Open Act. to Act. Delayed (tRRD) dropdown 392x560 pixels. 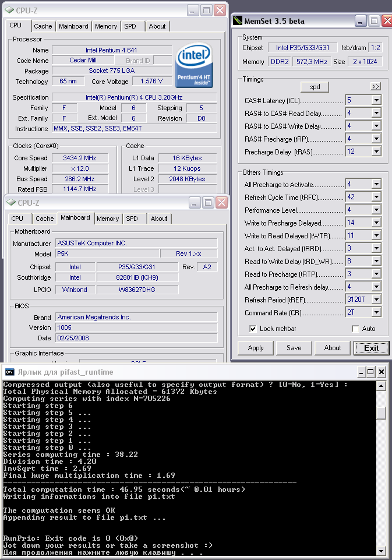coord(376,248)
